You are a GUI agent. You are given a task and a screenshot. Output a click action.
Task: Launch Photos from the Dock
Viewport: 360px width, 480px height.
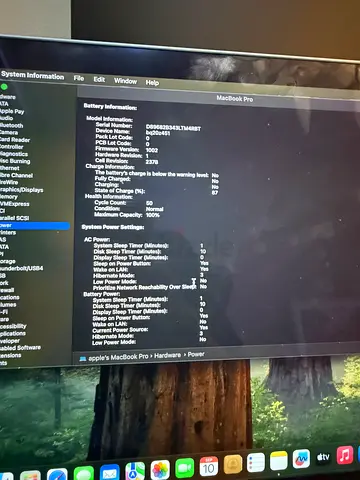click(160, 470)
